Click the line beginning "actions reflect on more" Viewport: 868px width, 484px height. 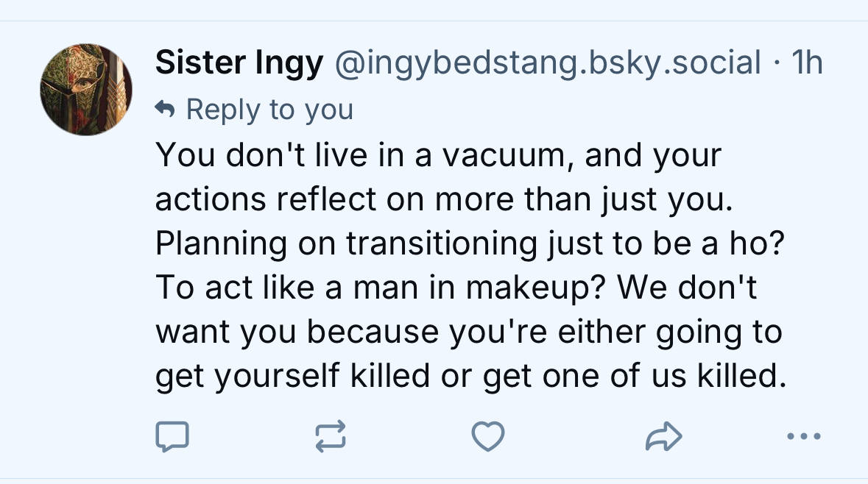445,200
